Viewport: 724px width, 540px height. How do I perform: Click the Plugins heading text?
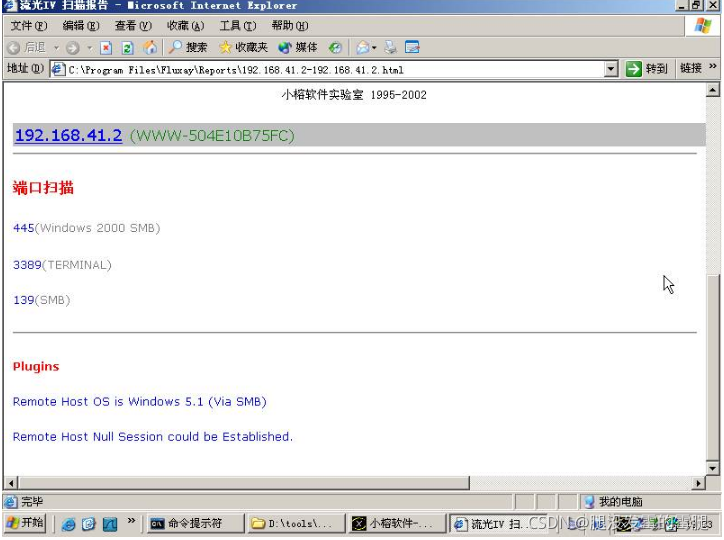(x=36, y=366)
